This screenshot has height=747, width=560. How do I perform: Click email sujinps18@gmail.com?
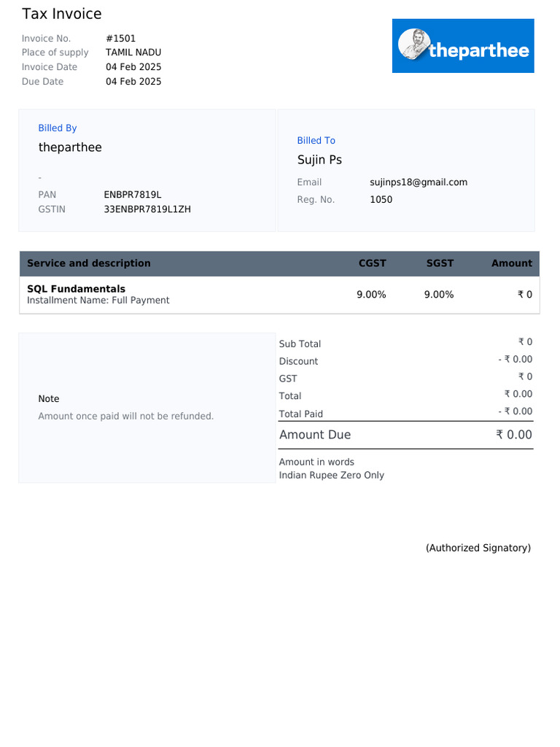[419, 182]
